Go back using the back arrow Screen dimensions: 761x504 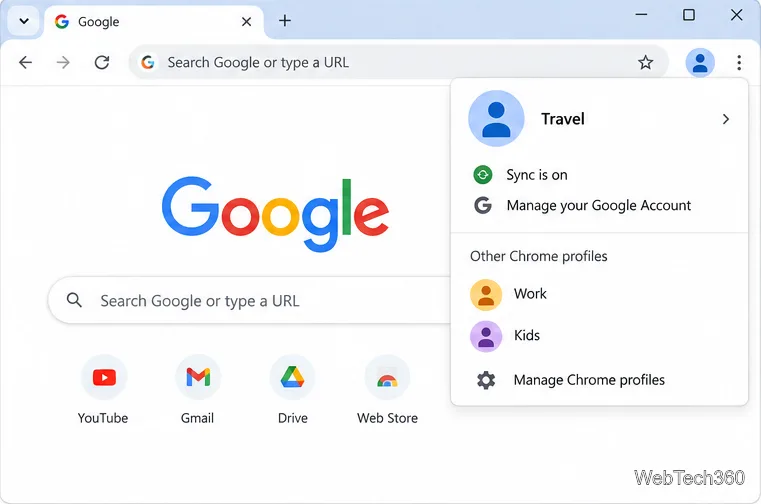[25, 62]
